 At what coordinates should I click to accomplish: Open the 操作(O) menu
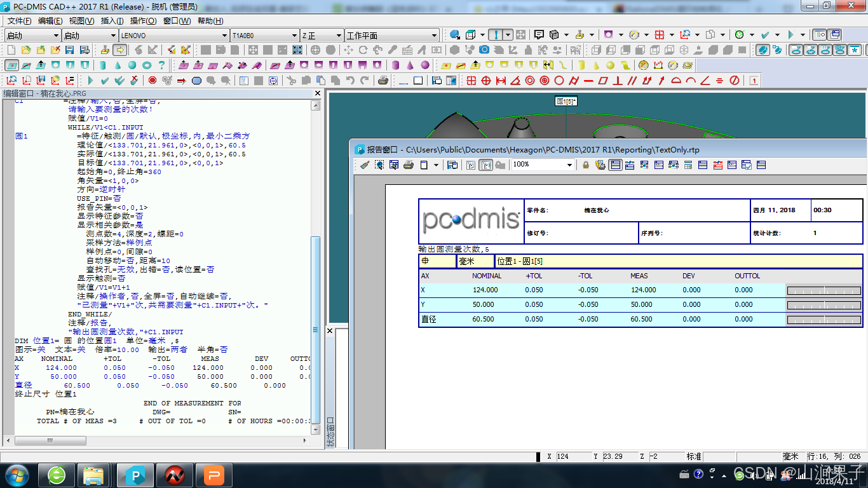pos(144,21)
